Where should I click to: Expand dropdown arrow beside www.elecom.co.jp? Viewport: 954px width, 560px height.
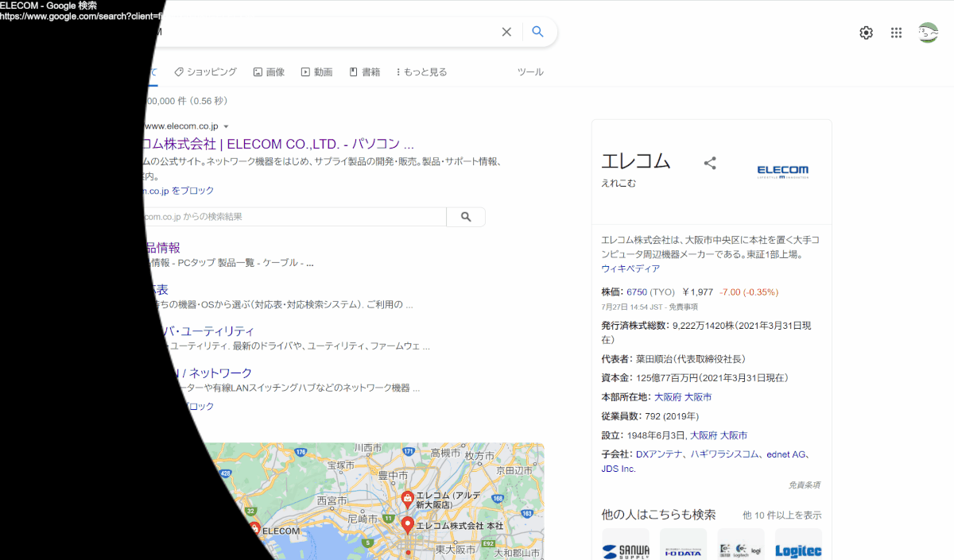226,126
